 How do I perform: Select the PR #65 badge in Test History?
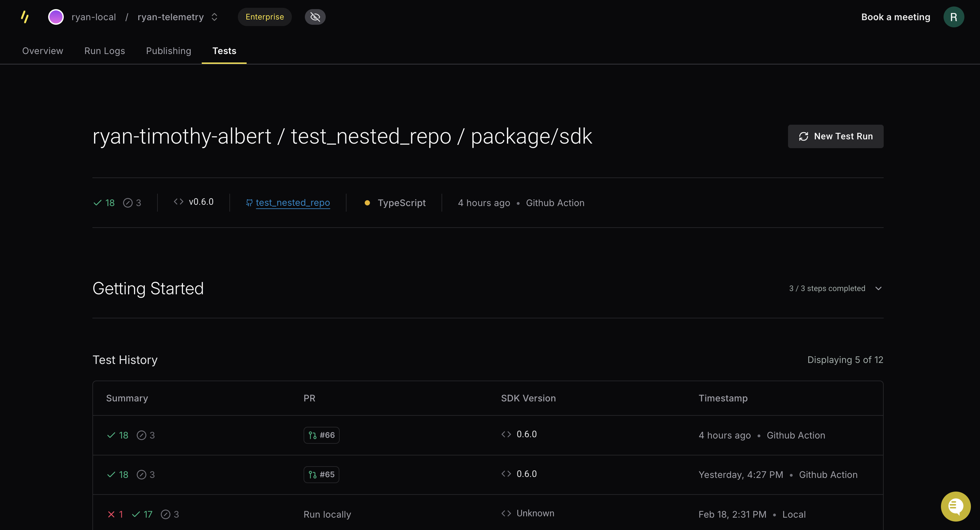pos(321,474)
